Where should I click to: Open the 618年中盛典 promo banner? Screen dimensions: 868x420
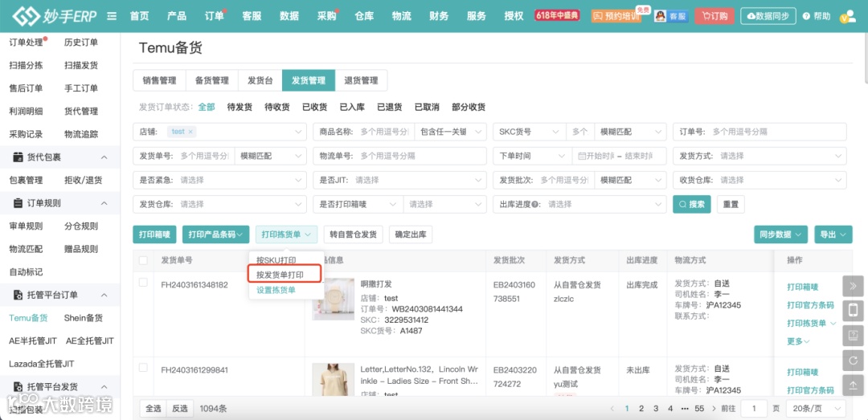pyautogui.click(x=557, y=15)
